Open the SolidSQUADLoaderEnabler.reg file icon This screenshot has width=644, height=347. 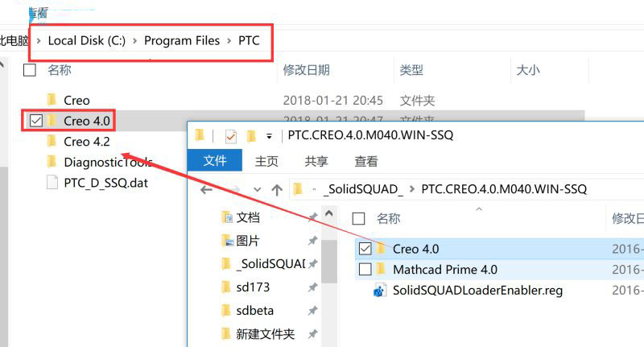[x=380, y=291]
